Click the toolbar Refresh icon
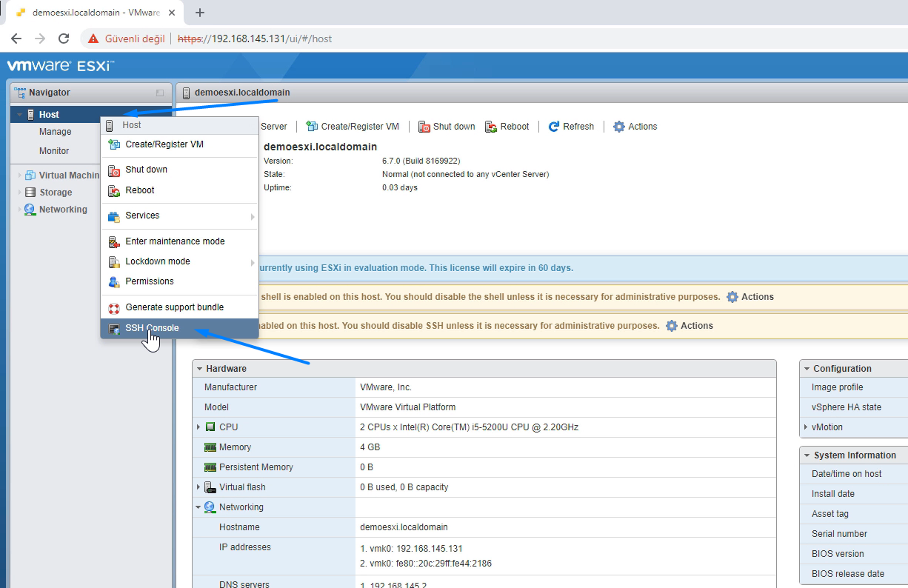This screenshot has width=908, height=588. pos(554,127)
